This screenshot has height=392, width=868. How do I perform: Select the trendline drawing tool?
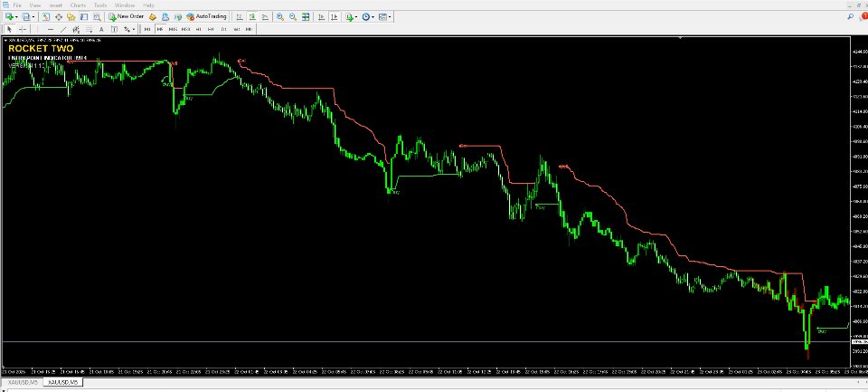coord(63,29)
